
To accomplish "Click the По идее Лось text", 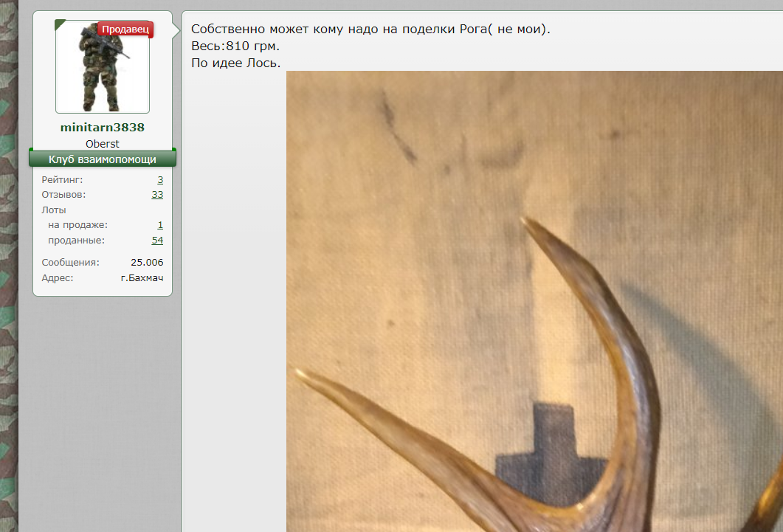I will [235, 63].
